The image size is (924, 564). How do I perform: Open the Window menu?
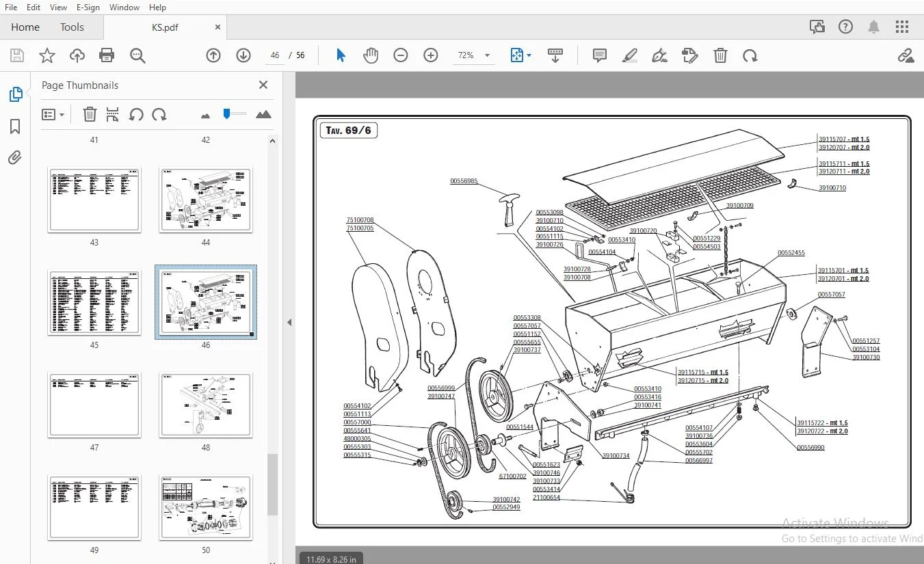click(124, 8)
